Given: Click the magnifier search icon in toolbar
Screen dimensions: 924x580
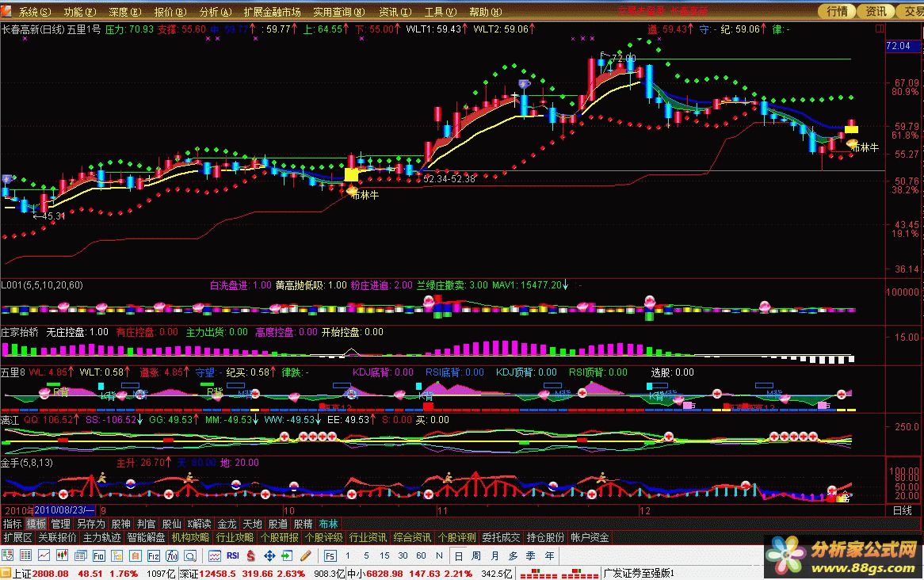Looking at the screenshot, I should [x=190, y=556].
